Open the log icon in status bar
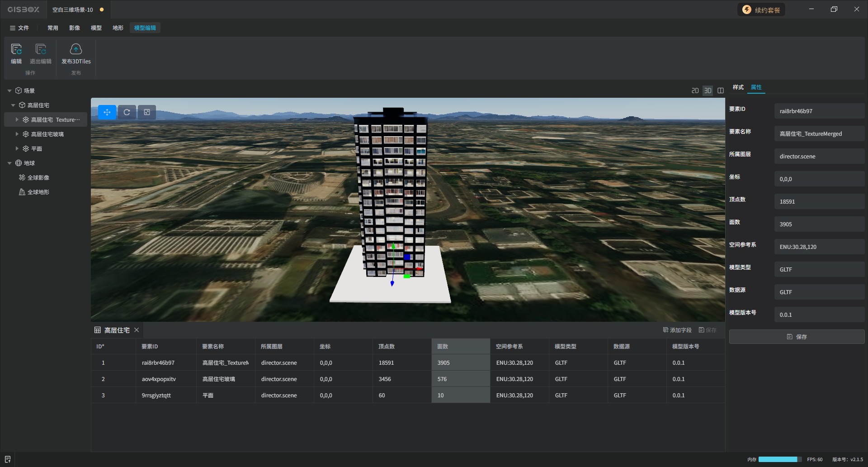 point(8,459)
